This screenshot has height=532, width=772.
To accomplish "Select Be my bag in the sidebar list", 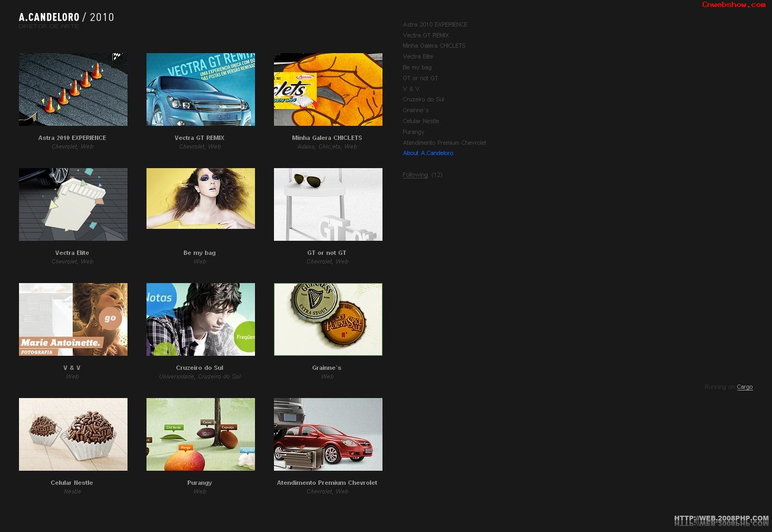I will (417, 67).
